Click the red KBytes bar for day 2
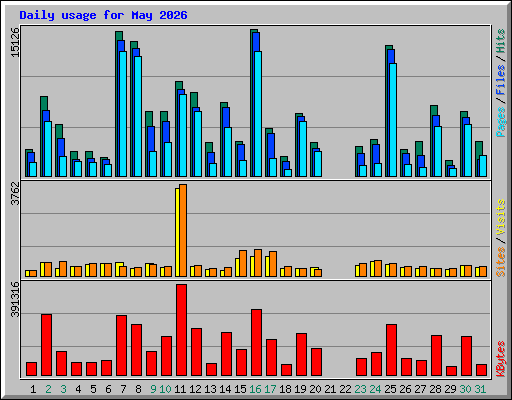512x400 pixels. coord(46,345)
